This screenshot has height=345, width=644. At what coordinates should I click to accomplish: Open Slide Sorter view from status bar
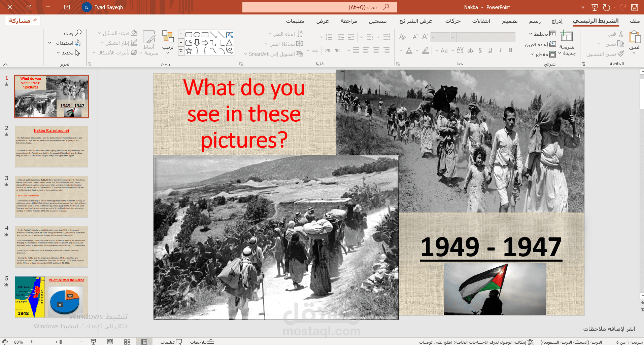pyautogui.click(x=127, y=341)
